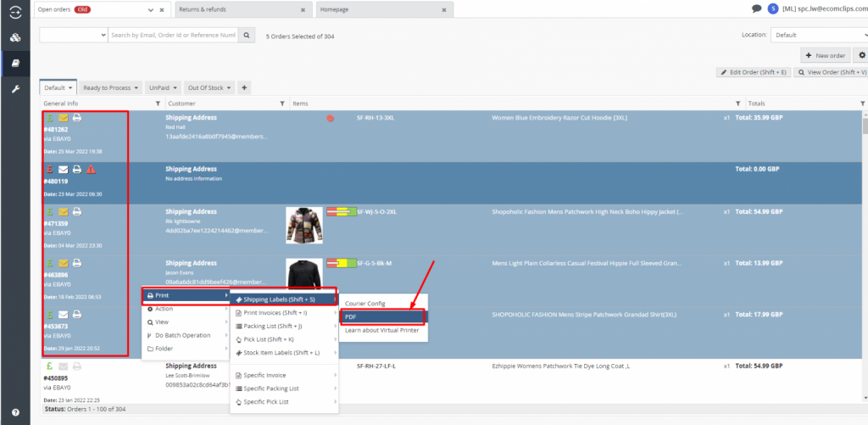Expand the Open orders tab dropdown arrow

click(x=151, y=10)
